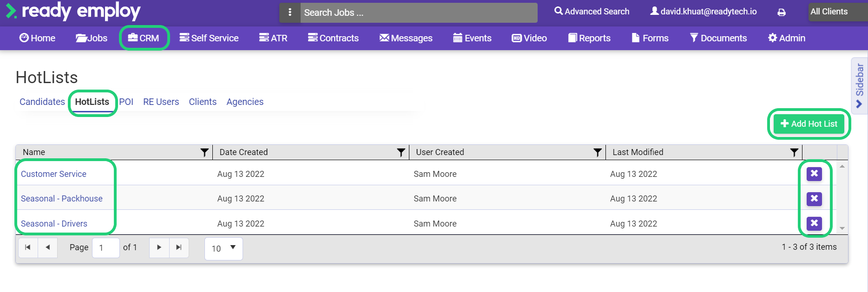This screenshot has height=292, width=868.
Task: Filter the User Created column
Action: [598, 152]
